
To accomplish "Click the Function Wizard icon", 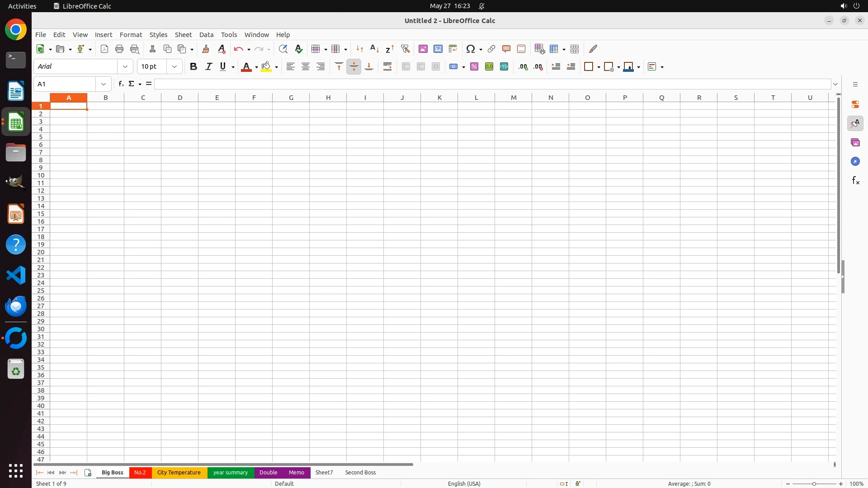I will tap(121, 84).
